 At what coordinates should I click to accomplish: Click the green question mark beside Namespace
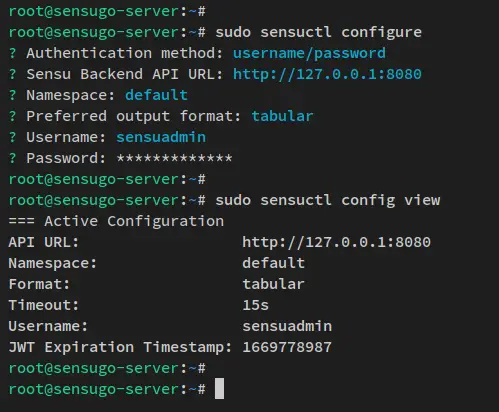pos(13,95)
